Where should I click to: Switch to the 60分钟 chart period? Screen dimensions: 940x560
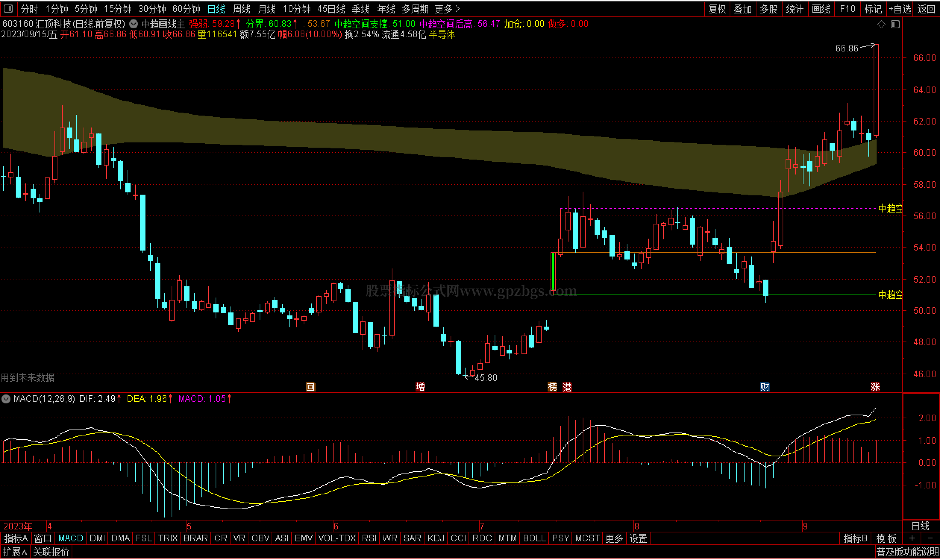coord(187,9)
